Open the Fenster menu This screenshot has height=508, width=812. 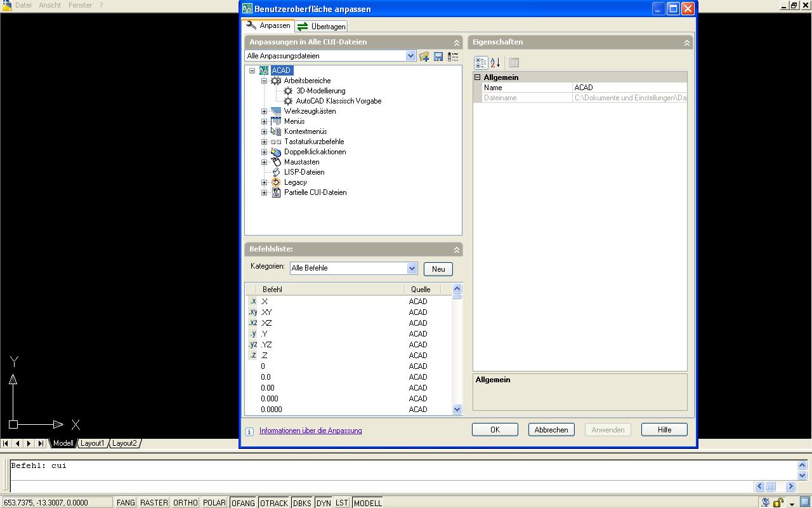pos(81,5)
